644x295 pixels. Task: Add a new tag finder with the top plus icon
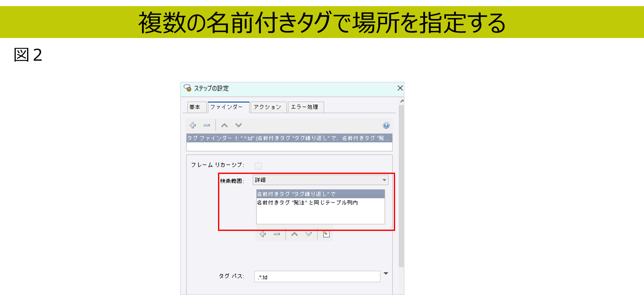(193, 125)
